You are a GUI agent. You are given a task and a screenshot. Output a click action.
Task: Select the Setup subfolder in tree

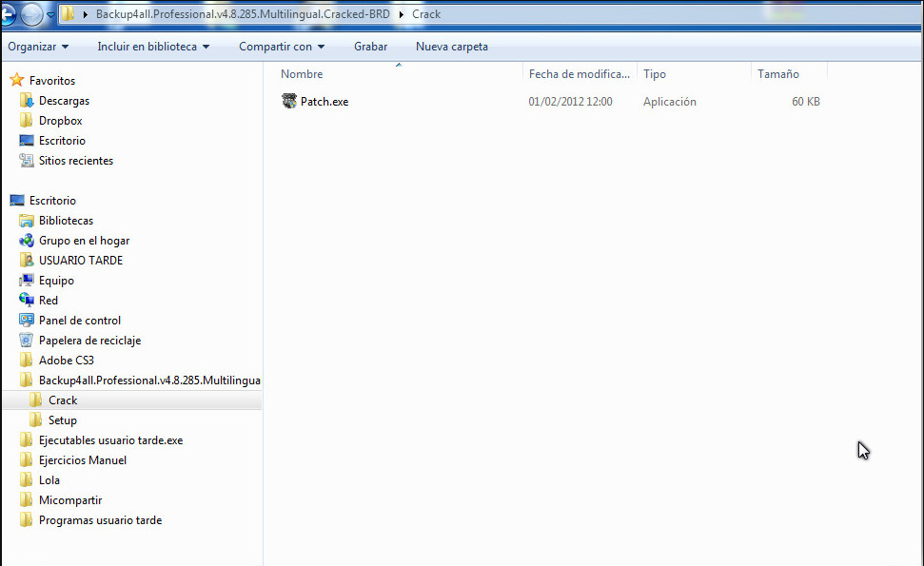pyautogui.click(x=63, y=420)
